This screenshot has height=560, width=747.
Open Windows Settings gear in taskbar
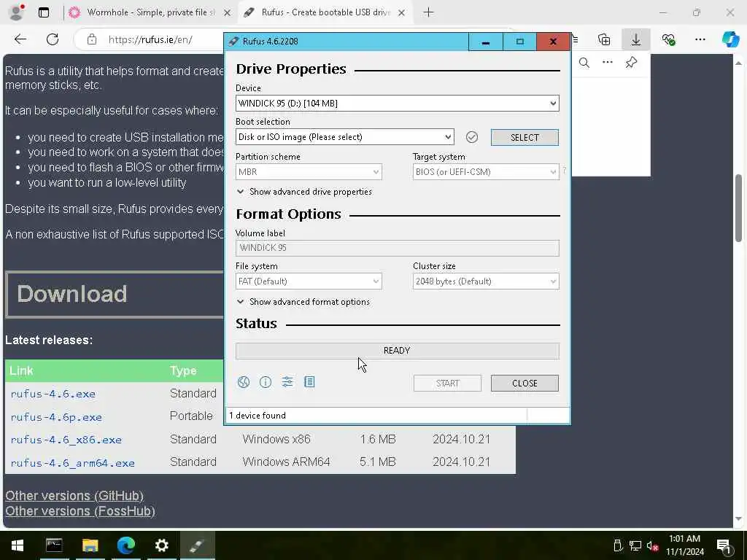point(161,545)
